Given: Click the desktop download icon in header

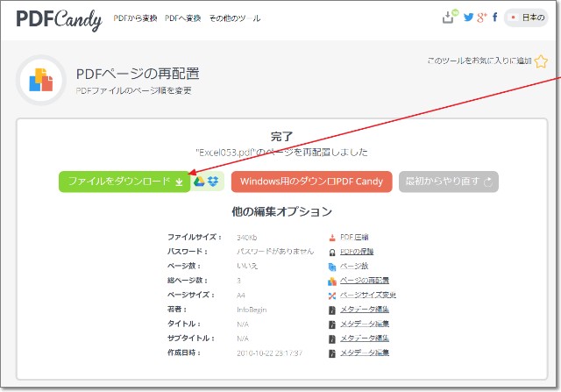Looking at the screenshot, I should (x=451, y=17).
